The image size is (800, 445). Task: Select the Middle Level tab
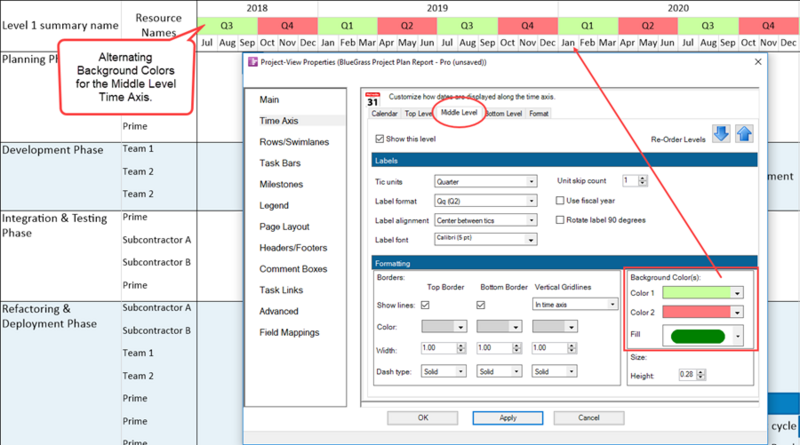(x=459, y=112)
